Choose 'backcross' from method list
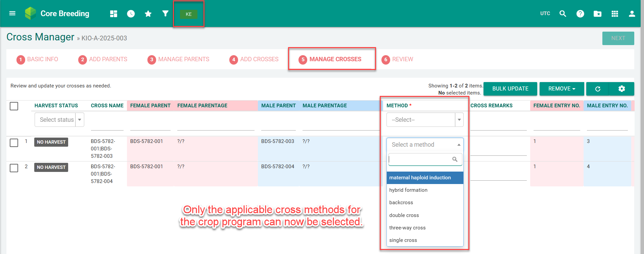 click(x=401, y=203)
